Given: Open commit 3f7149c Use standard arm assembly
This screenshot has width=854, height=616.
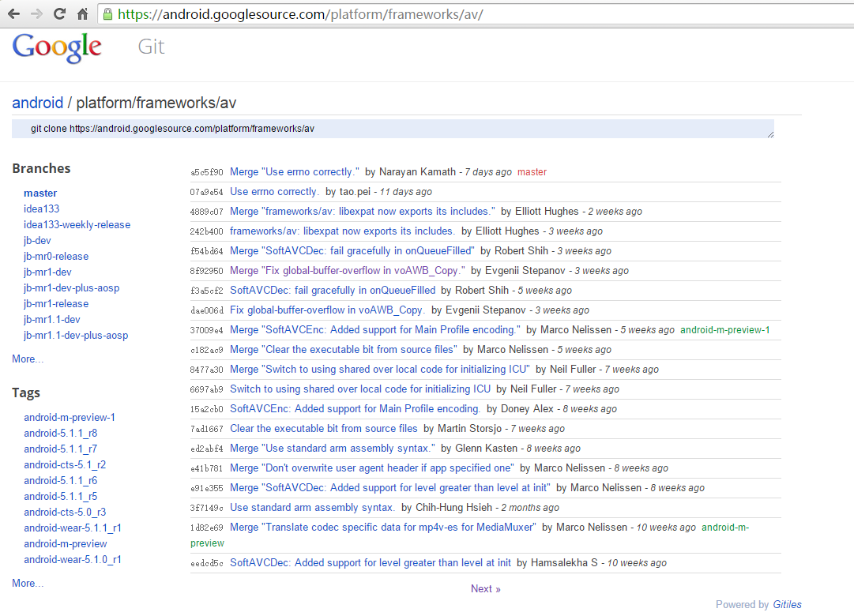Looking at the screenshot, I should [x=313, y=507].
